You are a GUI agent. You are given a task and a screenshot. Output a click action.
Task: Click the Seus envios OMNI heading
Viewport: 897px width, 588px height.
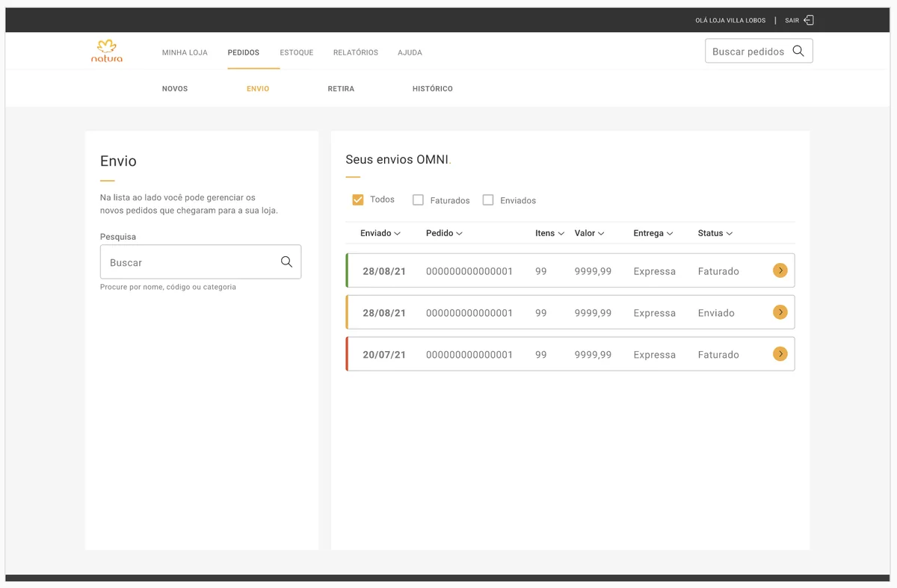coord(398,160)
